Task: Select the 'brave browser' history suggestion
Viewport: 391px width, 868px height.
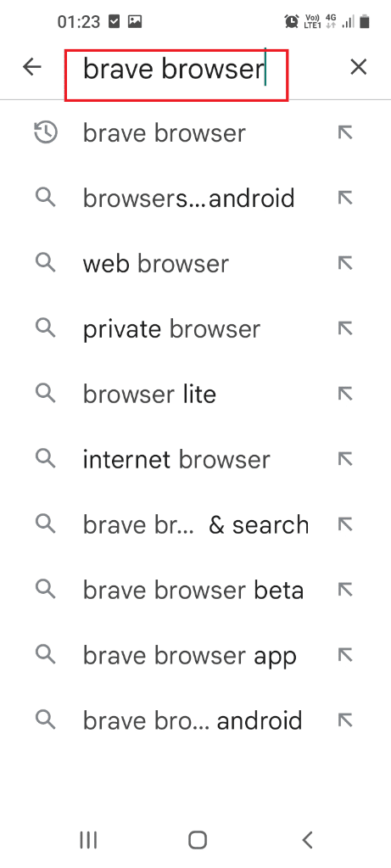Action: (x=195, y=133)
